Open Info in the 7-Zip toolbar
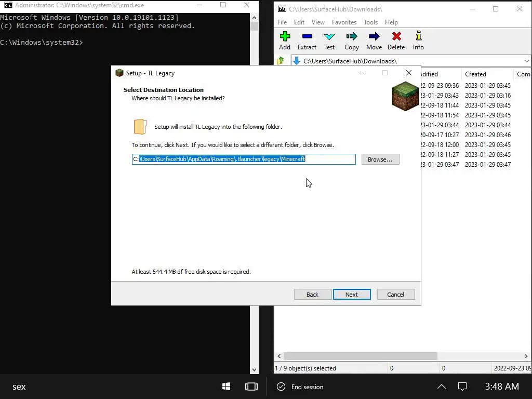This screenshot has height=399, width=532. click(x=418, y=41)
